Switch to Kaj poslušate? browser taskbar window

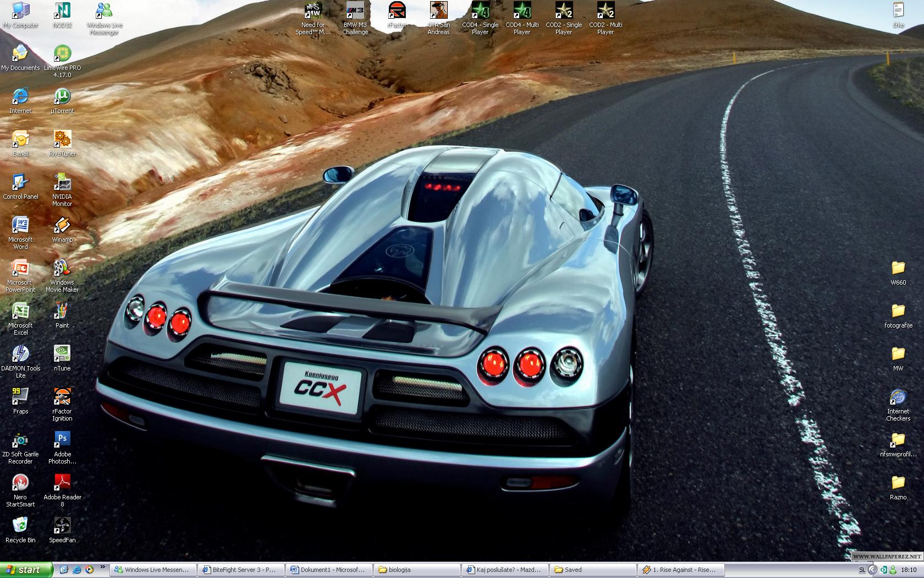tap(505, 570)
